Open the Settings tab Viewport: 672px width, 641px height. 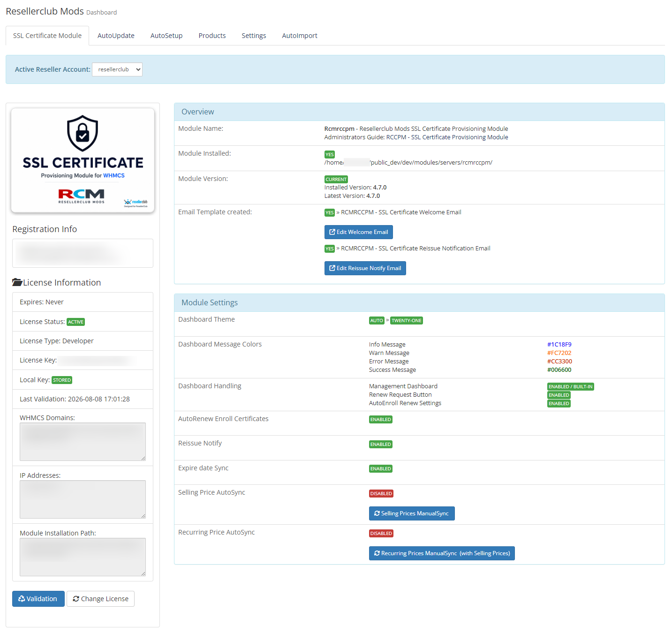pos(254,36)
